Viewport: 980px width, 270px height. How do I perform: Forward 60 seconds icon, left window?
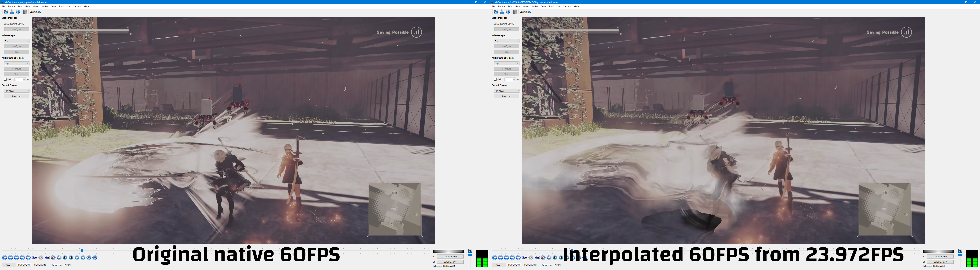point(95,257)
